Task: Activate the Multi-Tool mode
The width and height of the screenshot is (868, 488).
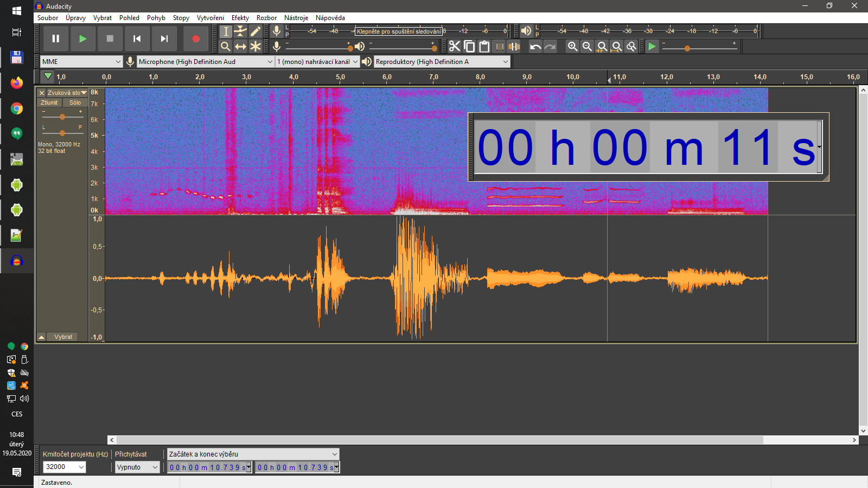Action: point(256,46)
